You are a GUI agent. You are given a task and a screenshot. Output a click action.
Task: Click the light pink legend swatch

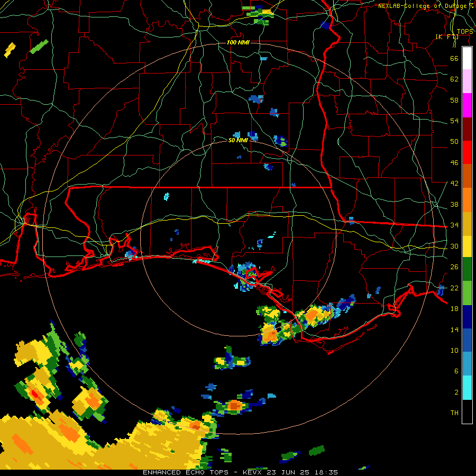pos(467,81)
